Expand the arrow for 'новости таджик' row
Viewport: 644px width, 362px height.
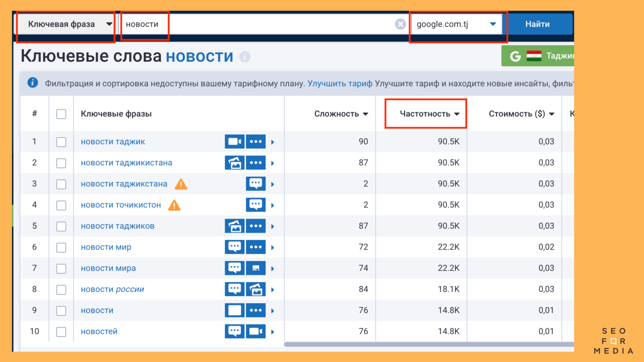[x=273, y=142]
